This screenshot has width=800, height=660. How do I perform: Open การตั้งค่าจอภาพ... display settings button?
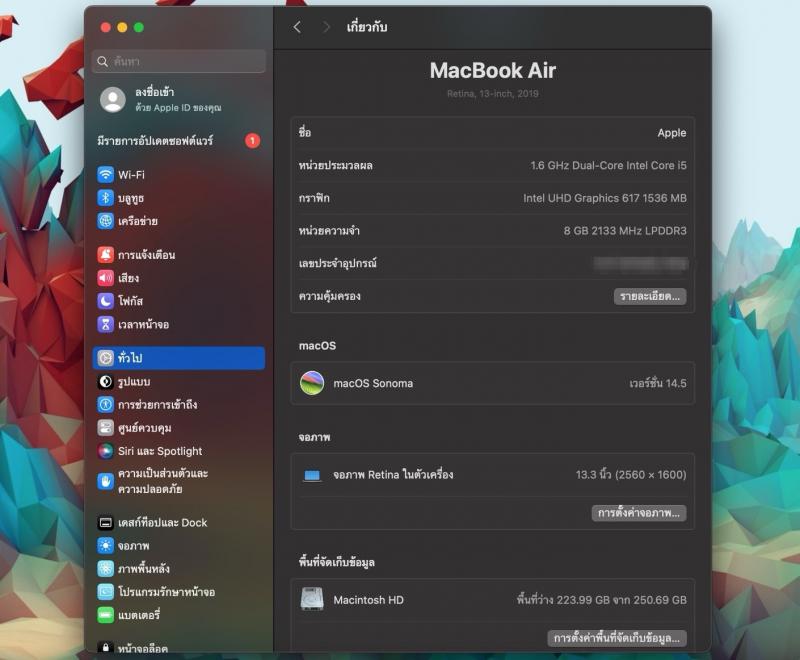pyautogui.click(x=639, y=513)
